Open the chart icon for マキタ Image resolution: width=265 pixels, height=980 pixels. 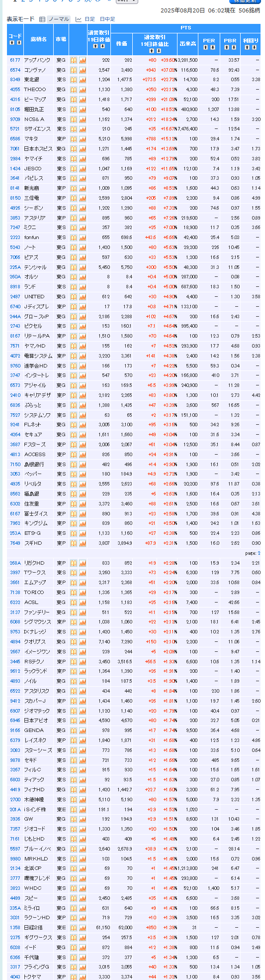click(83, 139)
